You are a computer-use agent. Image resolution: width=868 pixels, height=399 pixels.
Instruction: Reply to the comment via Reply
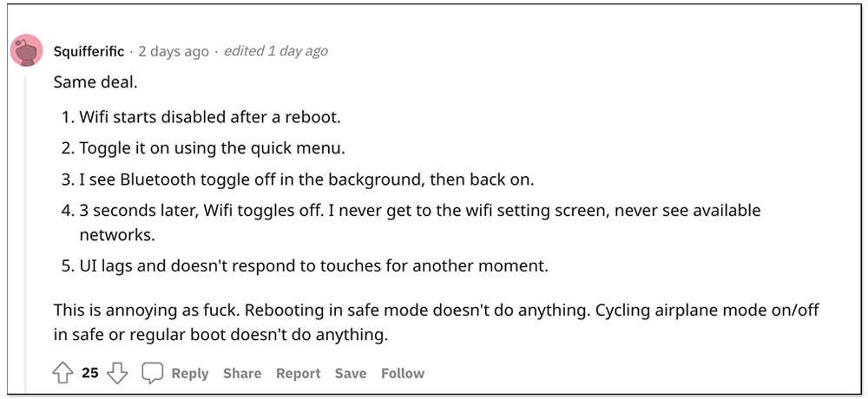click(x=190, y=374)
